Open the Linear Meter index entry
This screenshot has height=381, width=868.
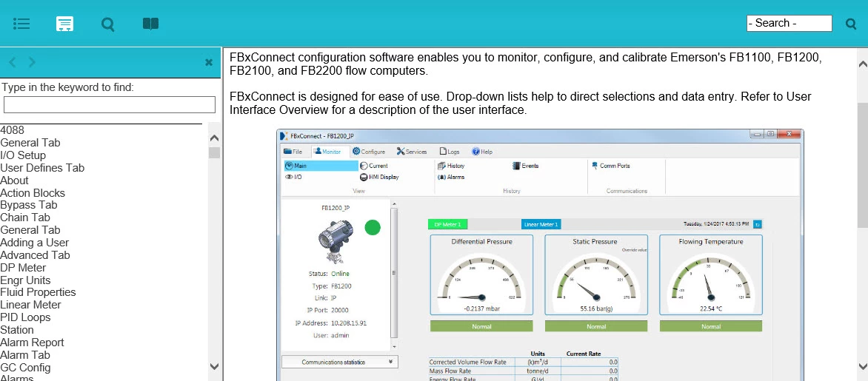click(30, 305)
